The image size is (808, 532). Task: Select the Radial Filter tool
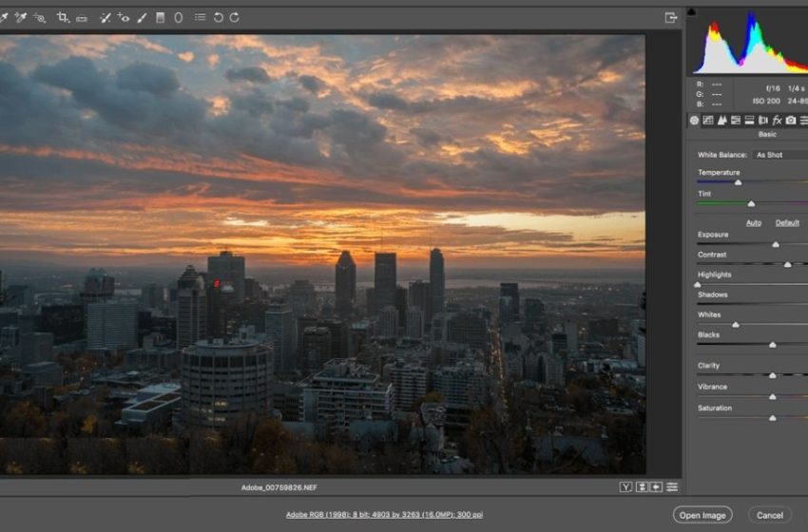point(179,17)
